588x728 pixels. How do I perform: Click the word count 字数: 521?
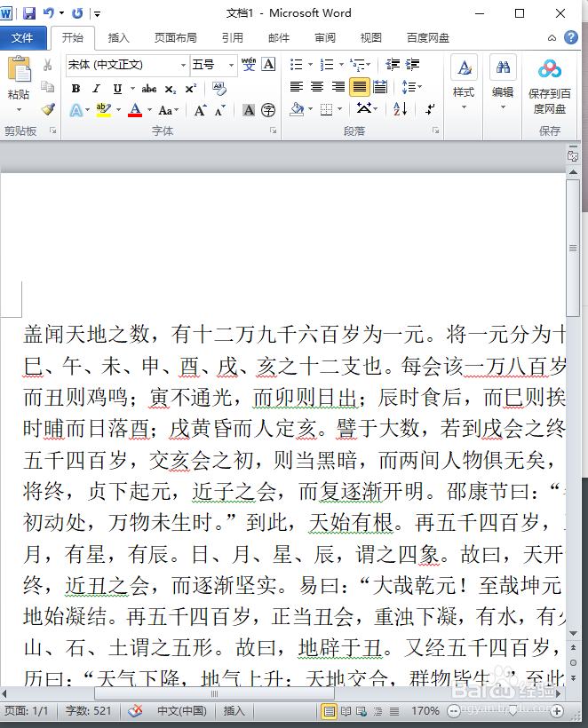click(x=88, y=711)
